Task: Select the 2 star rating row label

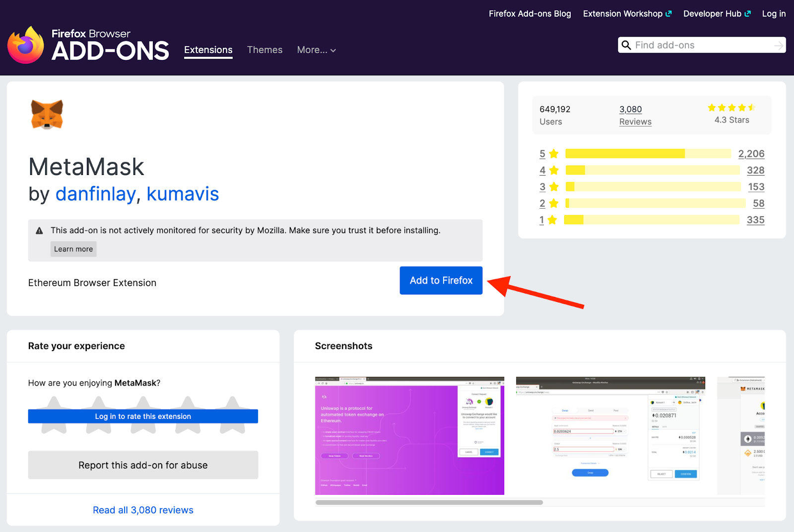Action: 549,203
